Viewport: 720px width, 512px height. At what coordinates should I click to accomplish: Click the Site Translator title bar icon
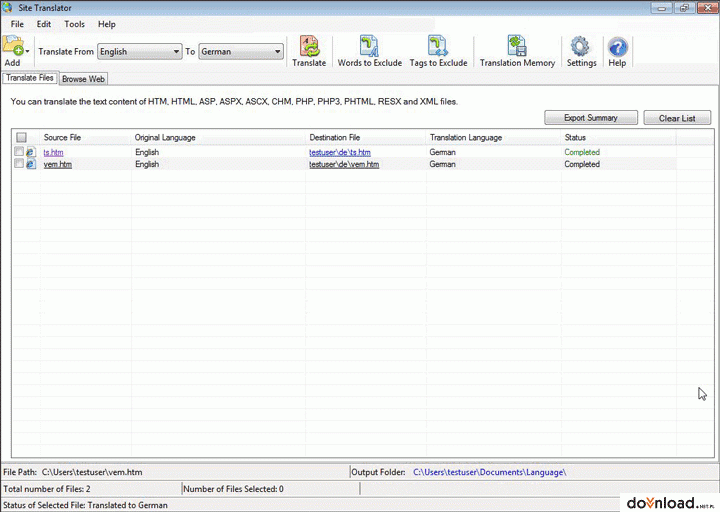pos(7,7)
